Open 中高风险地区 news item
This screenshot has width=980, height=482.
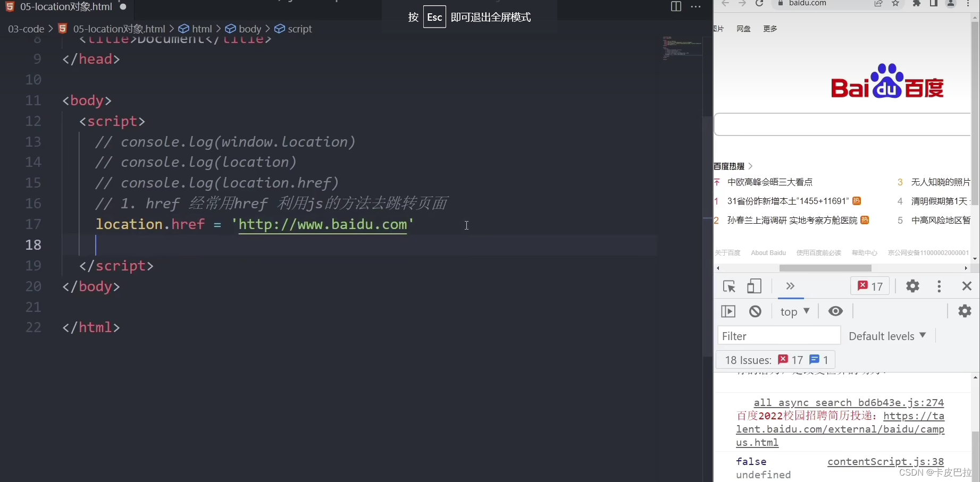click(x=941, y=220)
